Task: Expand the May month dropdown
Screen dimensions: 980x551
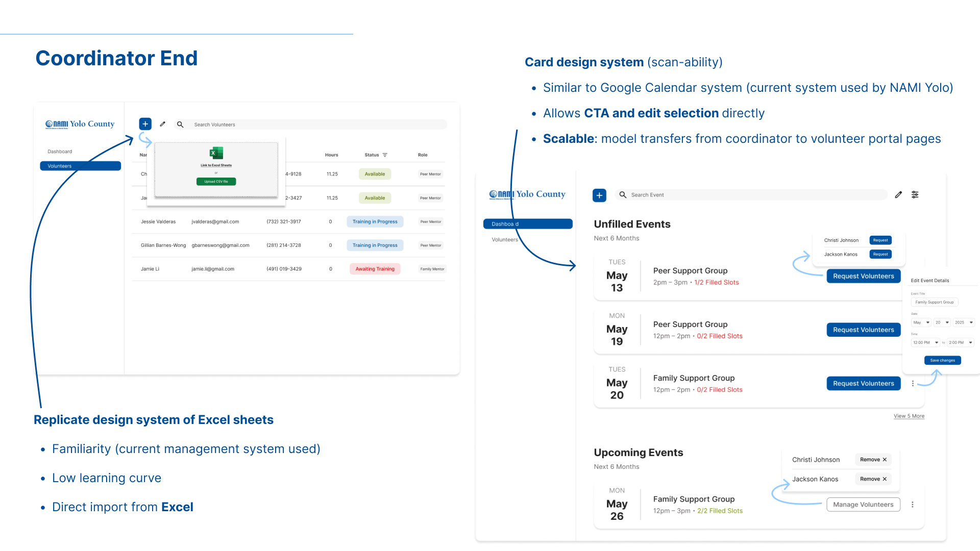Action: [921, 322]
